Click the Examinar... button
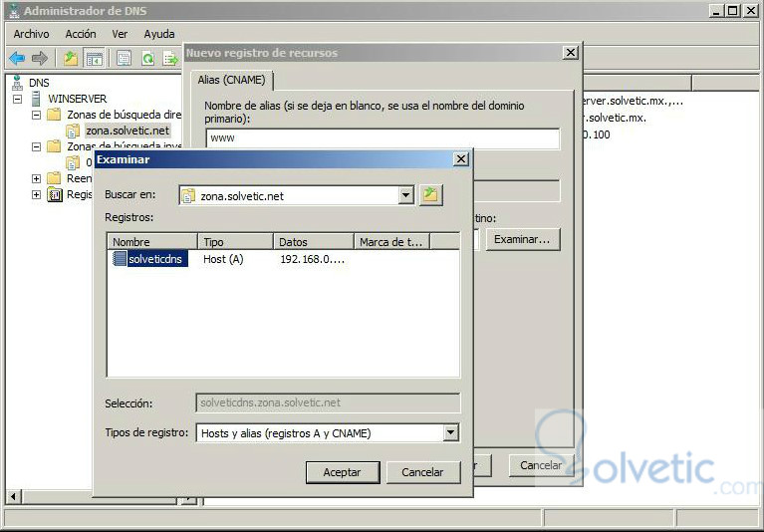This screenshot has width=764, height=532. tap(522, 239)
